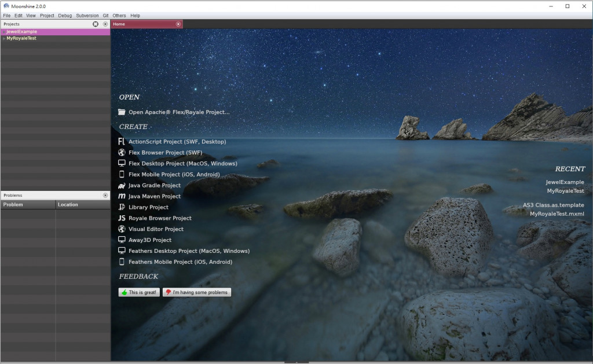This screenshot has height=364, width=593.
Task: Open recent file AS3 Class.as.template
Action: [x=553, y=205]
